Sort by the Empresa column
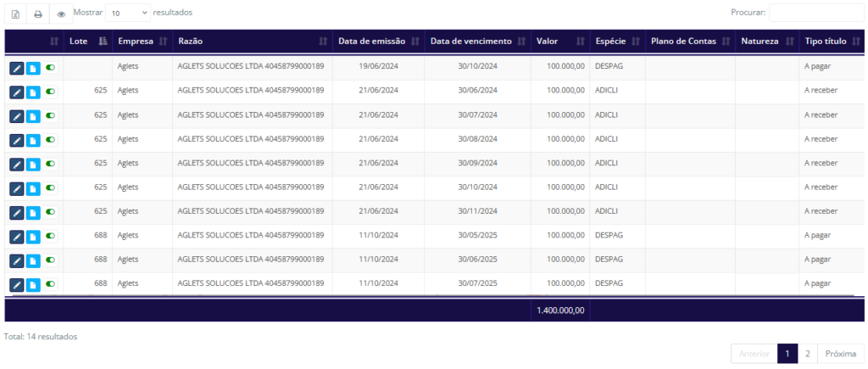 (x=142, y=42)
